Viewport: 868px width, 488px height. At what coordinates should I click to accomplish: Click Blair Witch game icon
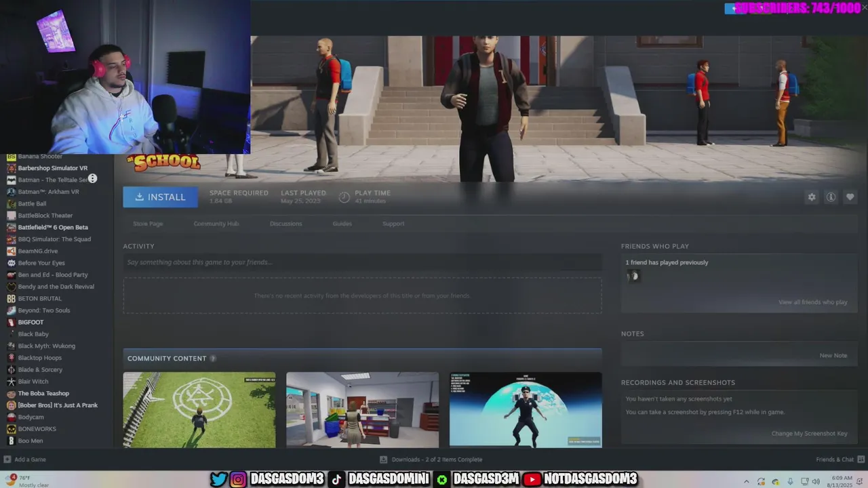point(11,382)
